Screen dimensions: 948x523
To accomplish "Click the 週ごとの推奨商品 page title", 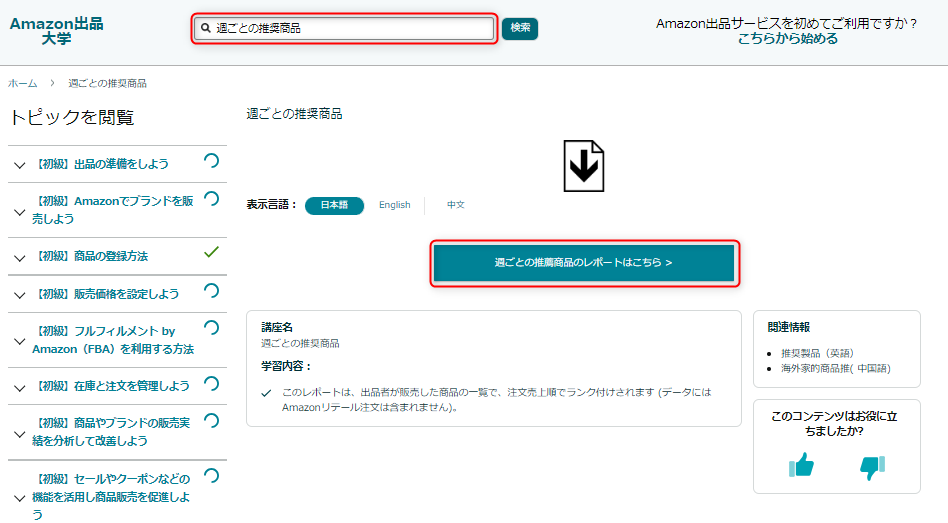I will [x=294, y=114].
